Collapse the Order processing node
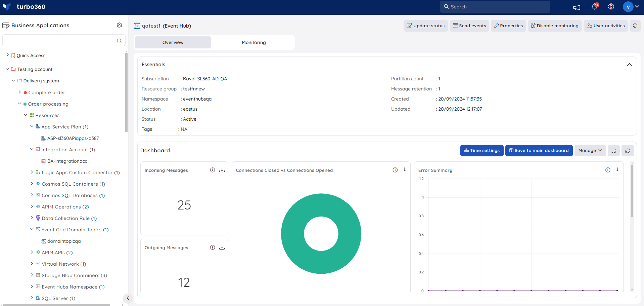The image size is (644, 306). [x=19, y=104]
